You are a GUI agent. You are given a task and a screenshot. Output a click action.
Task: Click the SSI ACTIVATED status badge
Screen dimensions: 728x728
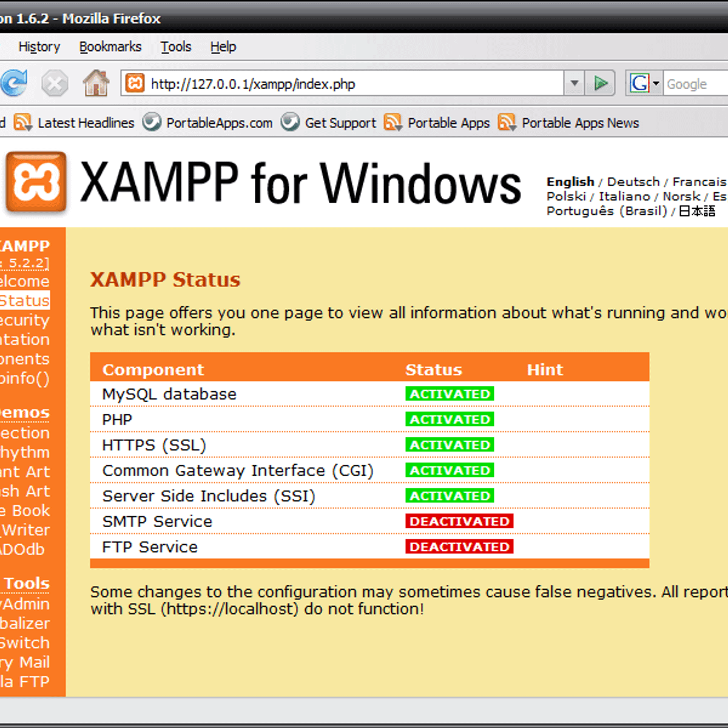[x=450, y=496]
